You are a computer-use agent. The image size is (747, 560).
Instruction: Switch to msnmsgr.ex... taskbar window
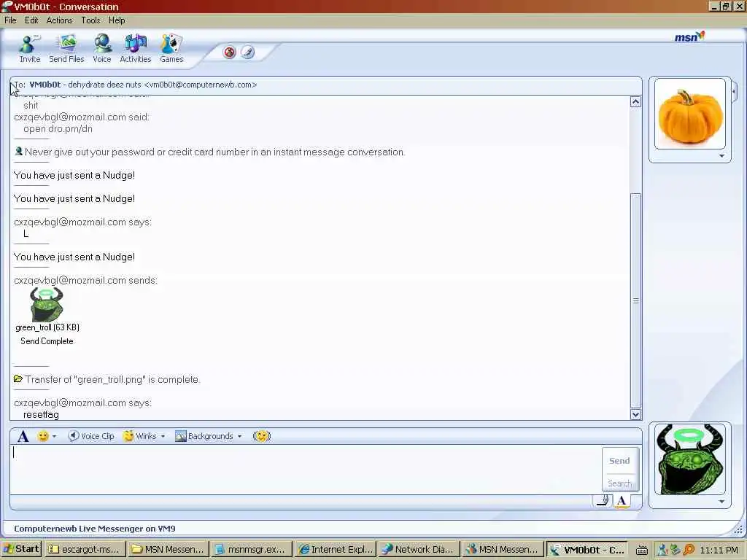pos(252,549)
